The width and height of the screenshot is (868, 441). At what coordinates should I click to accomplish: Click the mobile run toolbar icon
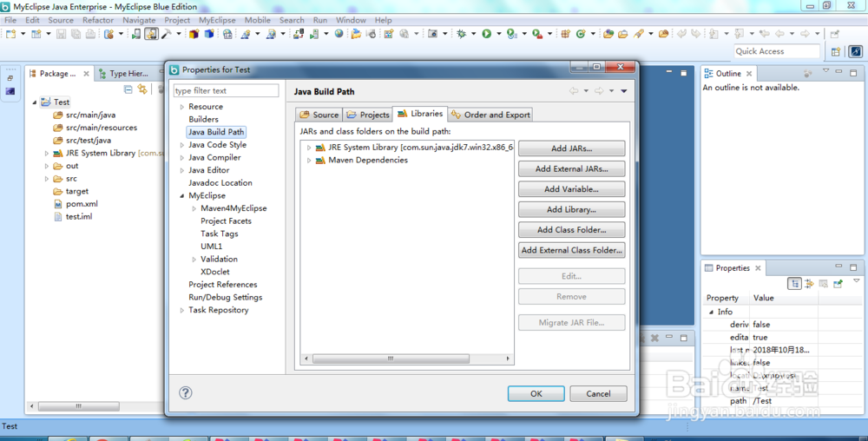135,34
